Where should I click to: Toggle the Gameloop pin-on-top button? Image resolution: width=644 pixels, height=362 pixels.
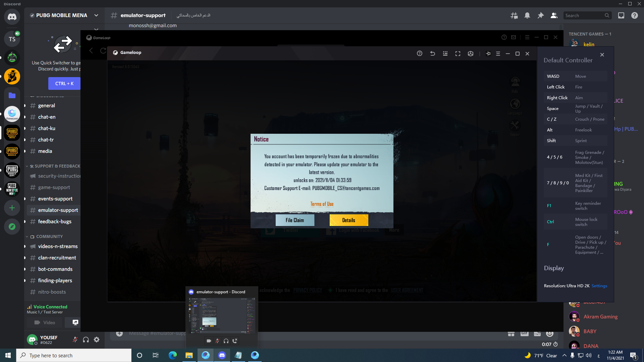488,54
